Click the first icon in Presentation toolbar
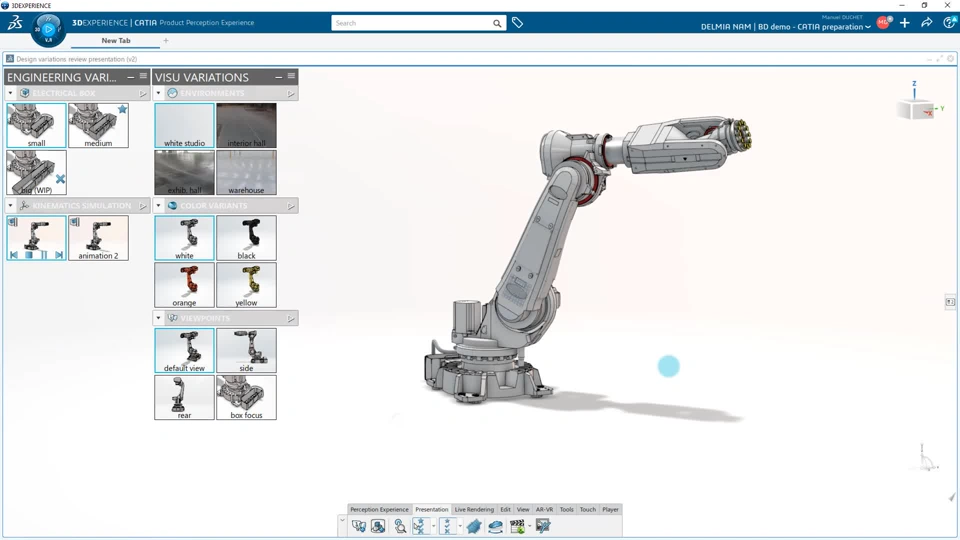This screenshot has height=540, width=960. (x=359, y=526)
